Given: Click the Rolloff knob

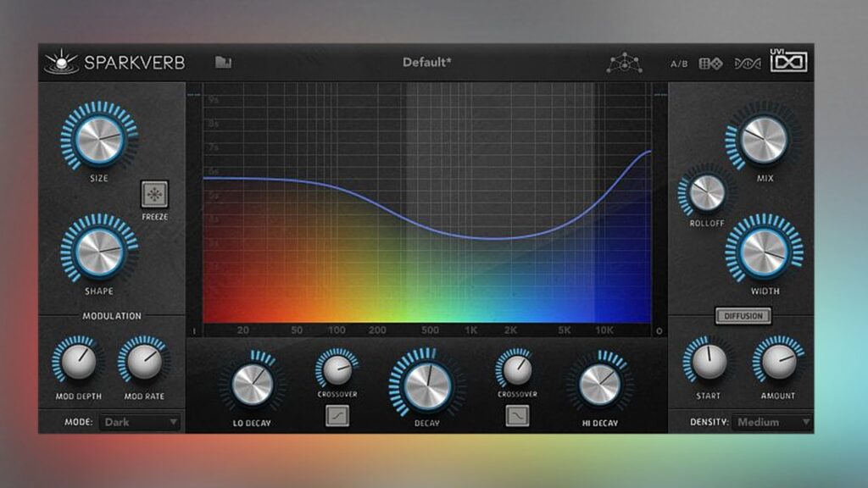Looking at the screenshot, I should coord(707,192).
